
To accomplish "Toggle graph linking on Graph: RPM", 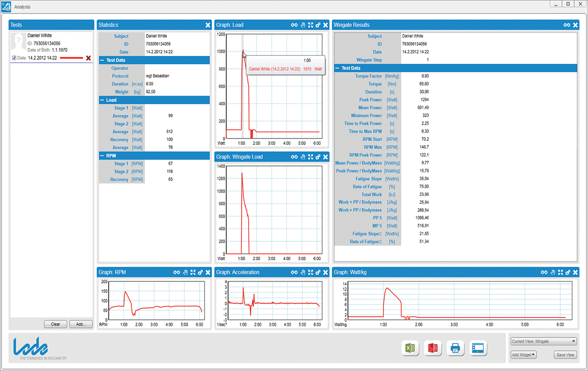I will pos(176,272).
